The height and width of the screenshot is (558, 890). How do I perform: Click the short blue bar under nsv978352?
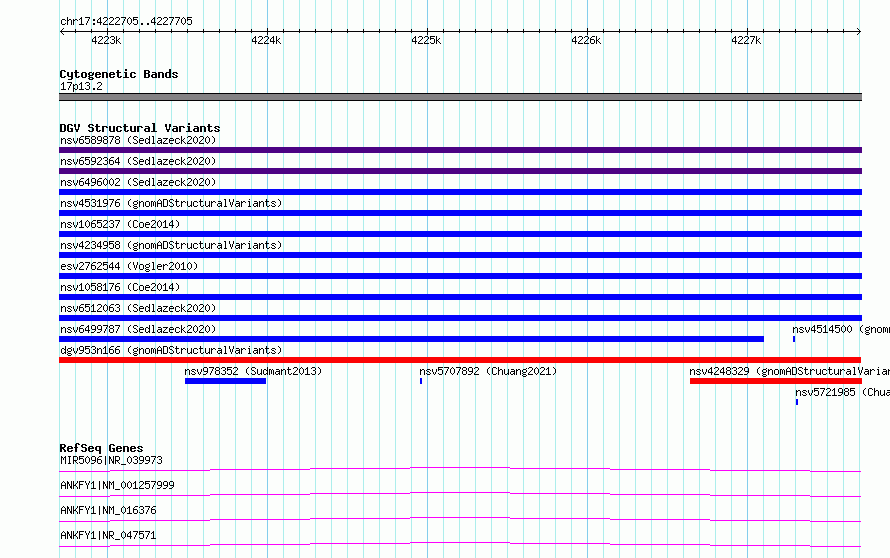[225, 381]
